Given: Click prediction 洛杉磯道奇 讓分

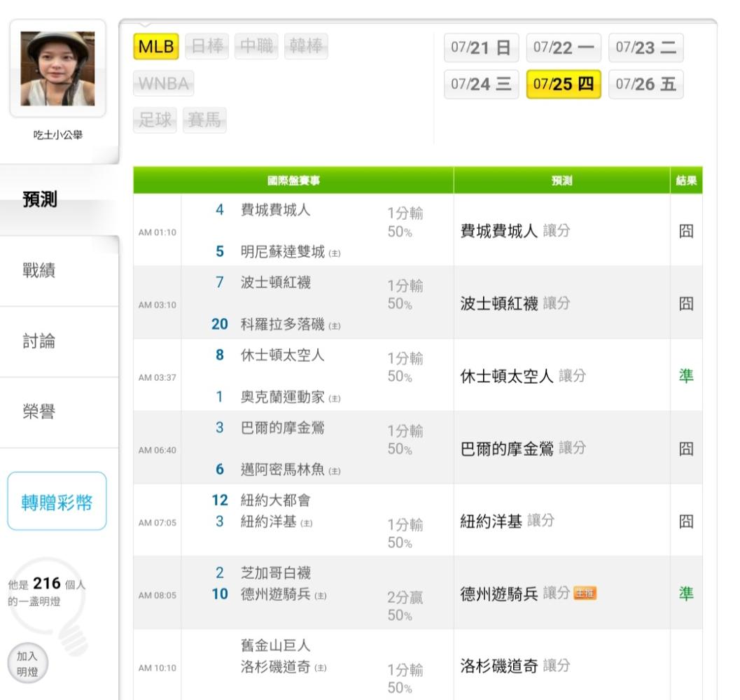Looking at the screenshot, I should tap(515, 666).
